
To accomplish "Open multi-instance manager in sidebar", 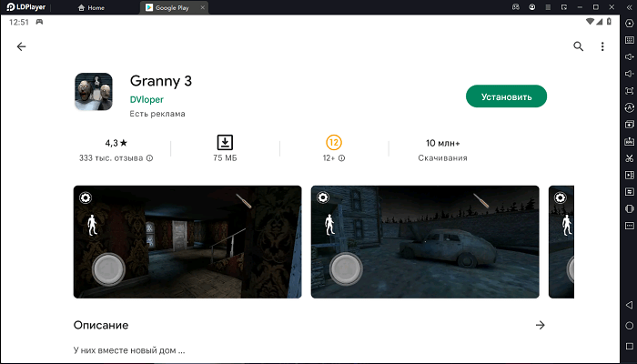I will tap(630, 125).
